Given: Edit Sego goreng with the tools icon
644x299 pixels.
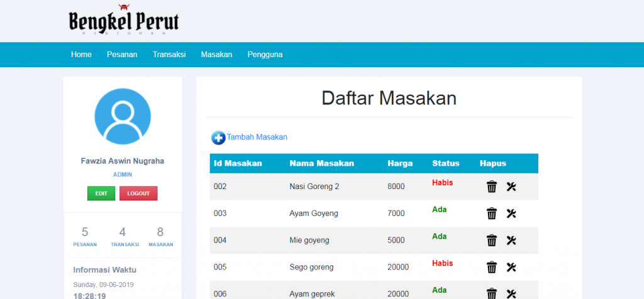Looking at the screenshot, I should (x=511, y=268).
